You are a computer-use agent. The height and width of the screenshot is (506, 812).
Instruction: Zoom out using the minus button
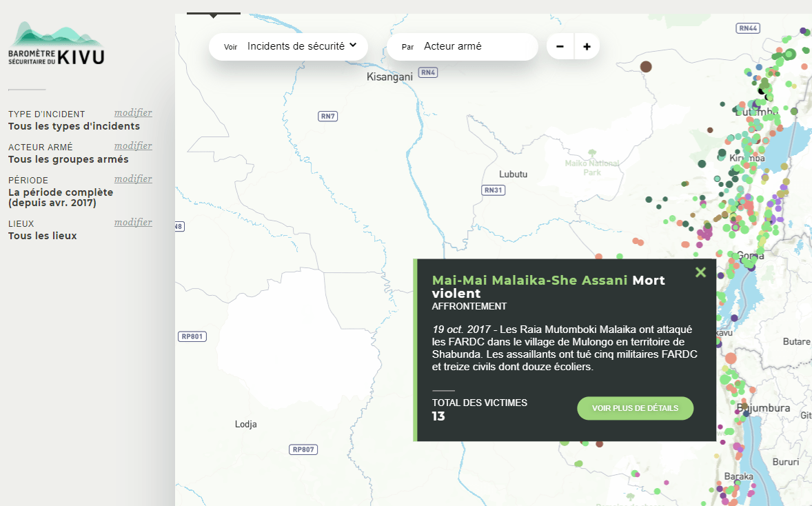(x=560, y=46)
